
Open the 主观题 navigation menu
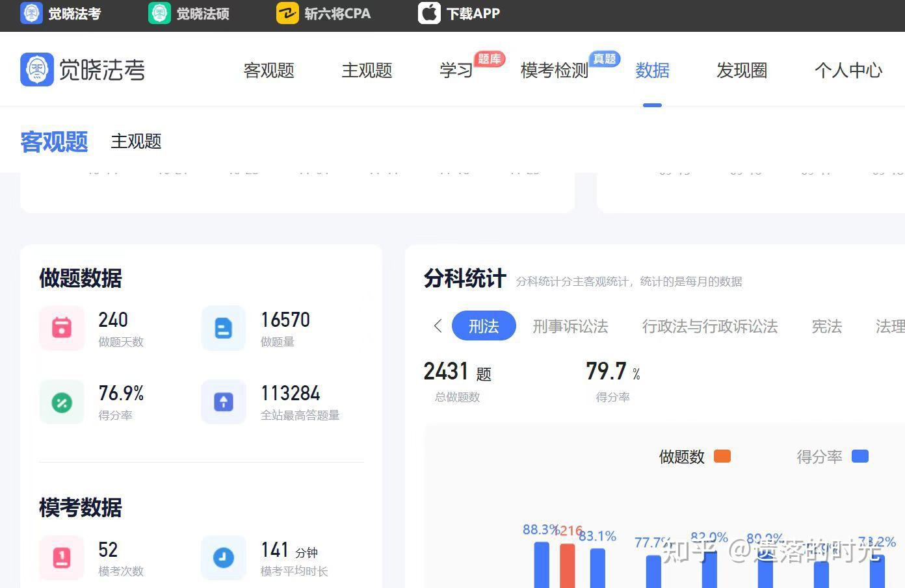point(367,70)
